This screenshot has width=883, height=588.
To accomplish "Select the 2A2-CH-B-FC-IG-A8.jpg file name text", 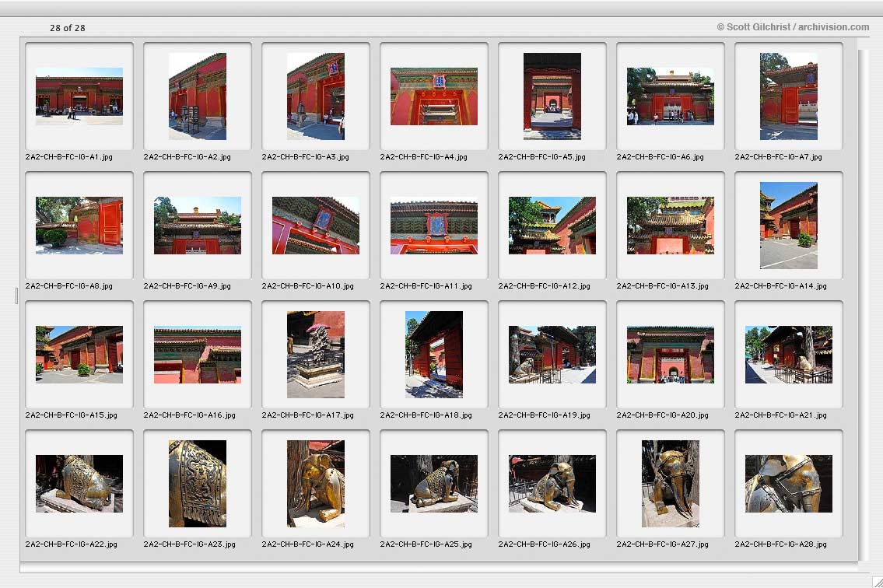I will (68, 286).
